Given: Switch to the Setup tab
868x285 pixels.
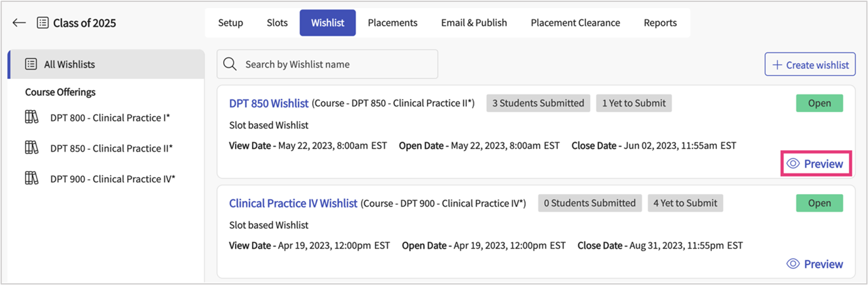Looking at the screenshot, I should tap(231, 23).
